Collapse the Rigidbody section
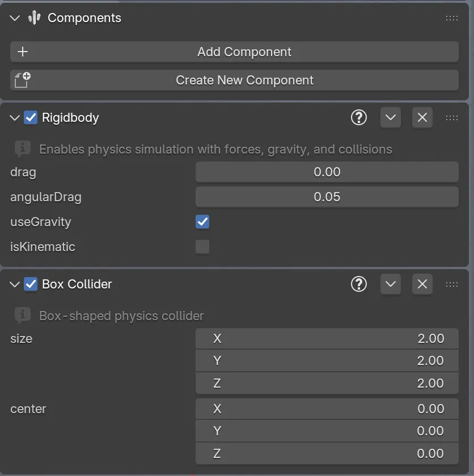 14,117
